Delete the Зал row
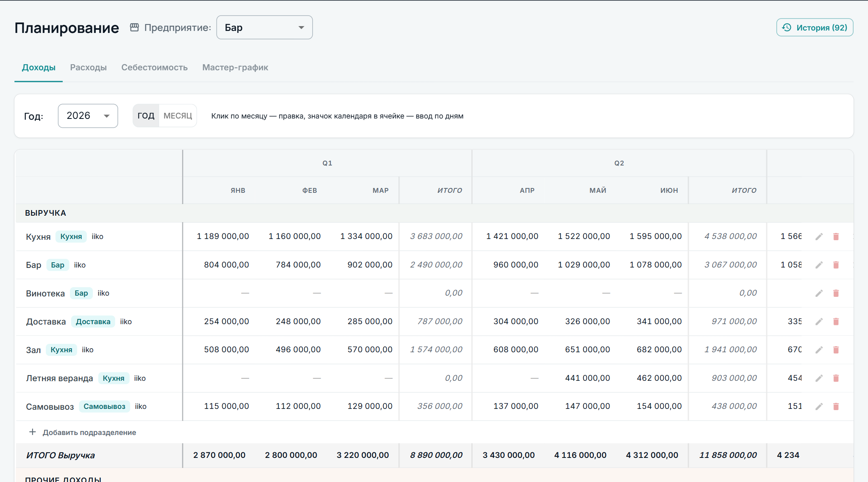868x482 pixels. [836, 350]
